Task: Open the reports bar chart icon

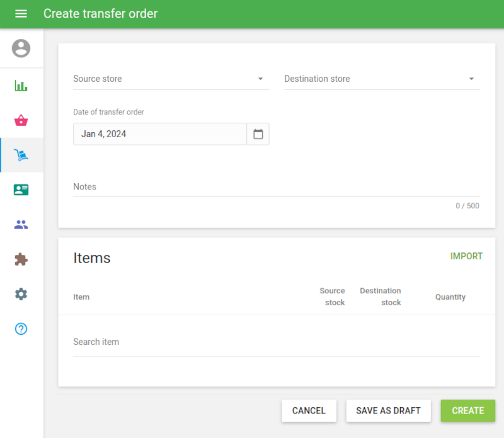Action: pos(21,85)
